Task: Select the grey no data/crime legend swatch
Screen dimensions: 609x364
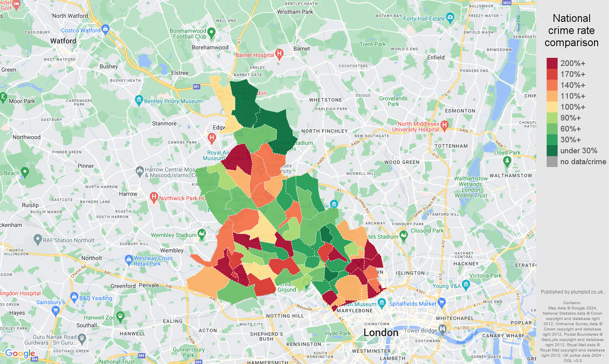Action: pos(552,161)
